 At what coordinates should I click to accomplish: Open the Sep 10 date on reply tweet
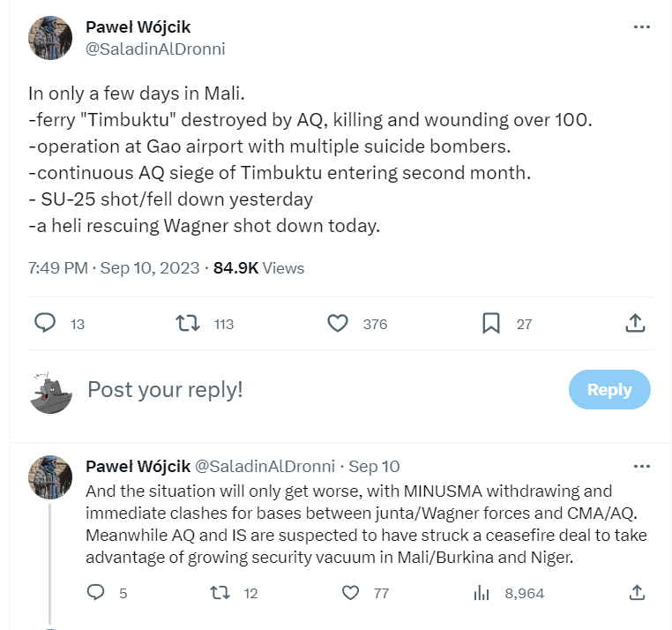pyautogui.click(x=374, y=466)
